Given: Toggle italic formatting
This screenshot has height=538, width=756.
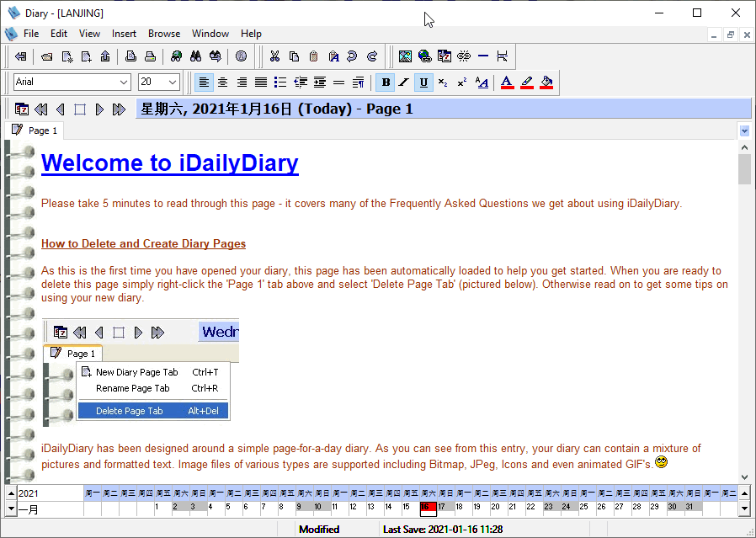Looking at the screenshot, I should tap(404, 82).
